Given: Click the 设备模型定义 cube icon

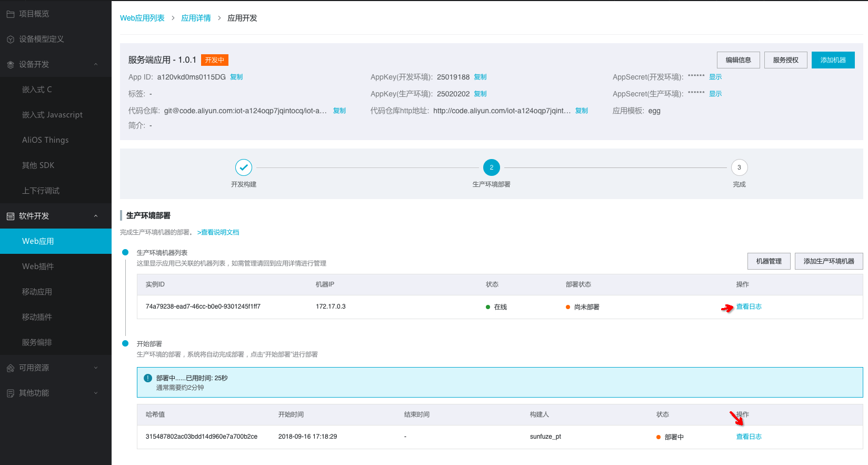Looking at the screenshot, I should (x=11, y=39).
